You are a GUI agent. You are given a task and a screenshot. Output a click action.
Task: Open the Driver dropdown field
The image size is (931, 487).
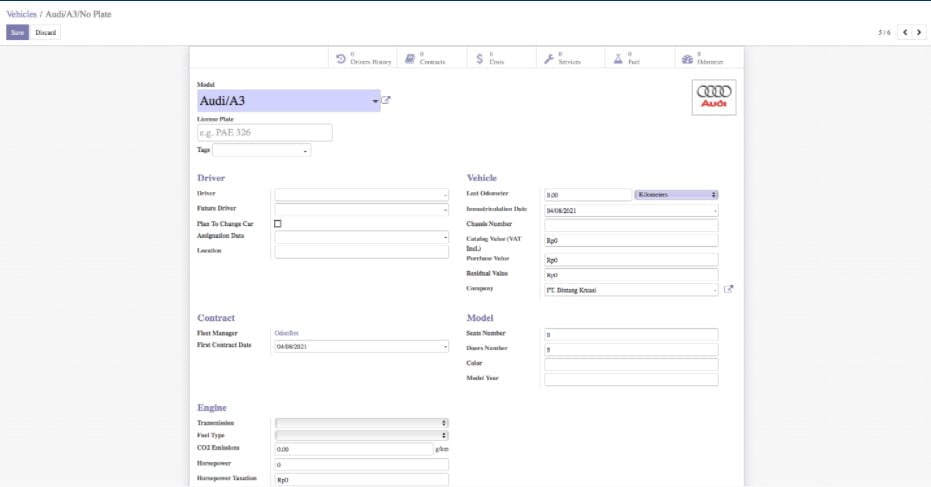tap(362, 195)
